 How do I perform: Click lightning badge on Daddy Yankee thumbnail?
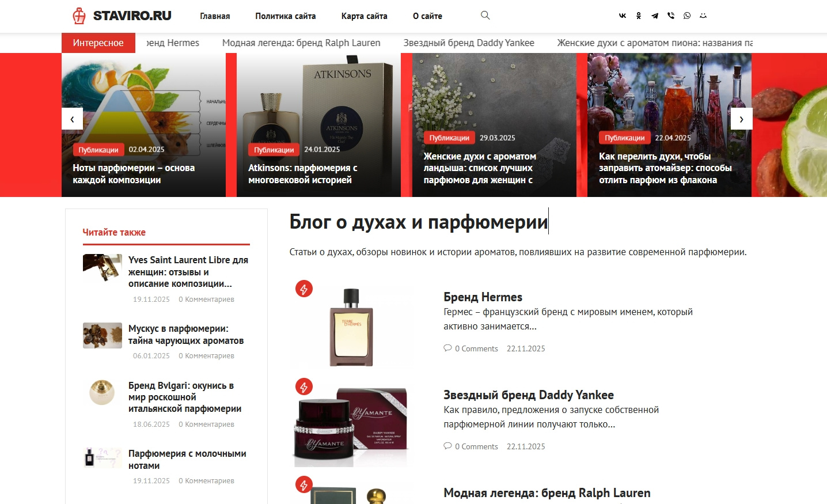(x=304, y=387)
